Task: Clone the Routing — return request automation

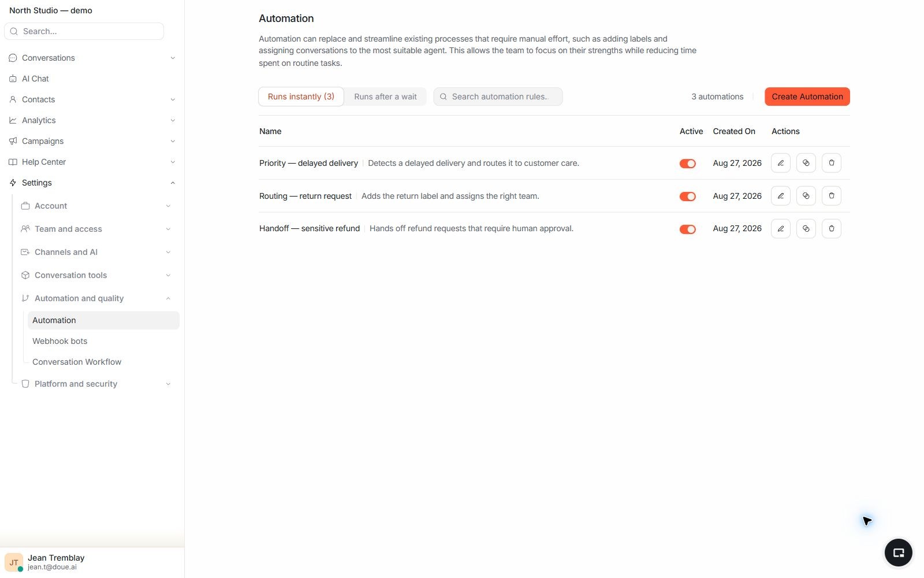Action: pos(806,196)
